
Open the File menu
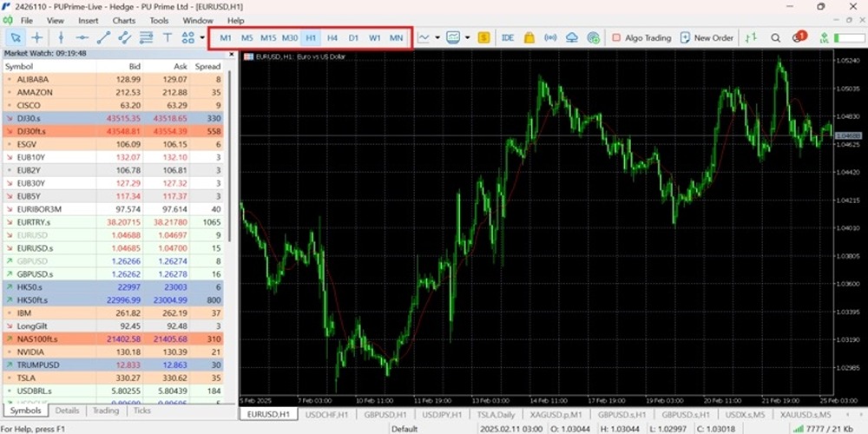click(x=27, y=21)
